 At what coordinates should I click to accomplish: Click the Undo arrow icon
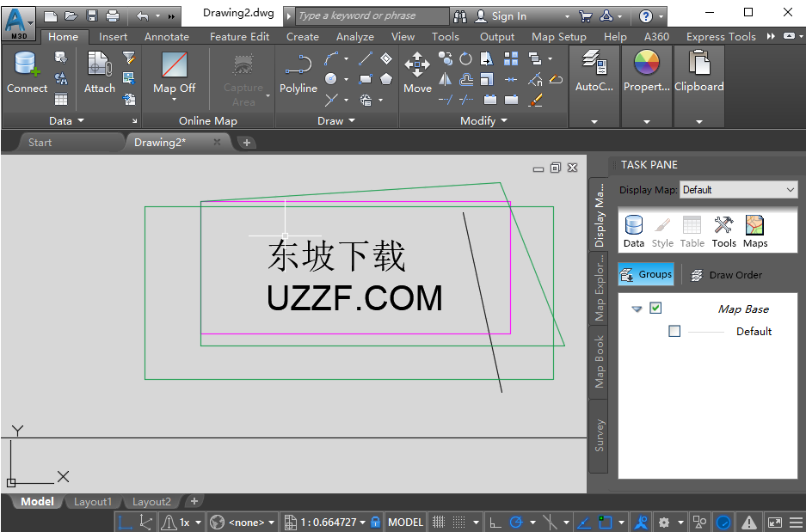(143, 16)
